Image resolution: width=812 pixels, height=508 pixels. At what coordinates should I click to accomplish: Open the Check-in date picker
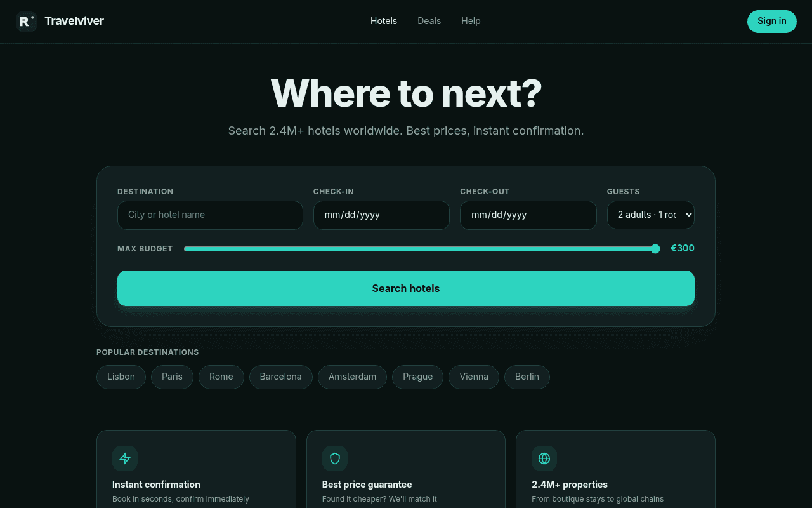(x=381, y=215)
